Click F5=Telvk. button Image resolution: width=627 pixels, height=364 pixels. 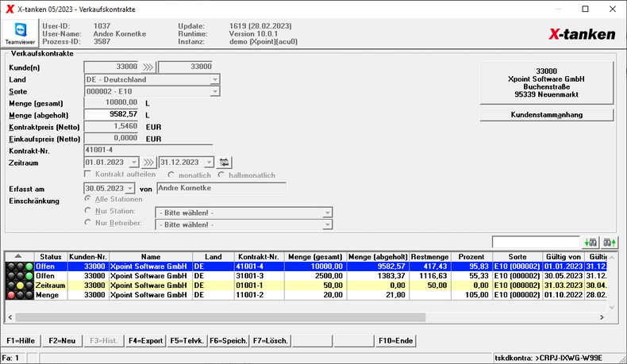click(187, 341)
